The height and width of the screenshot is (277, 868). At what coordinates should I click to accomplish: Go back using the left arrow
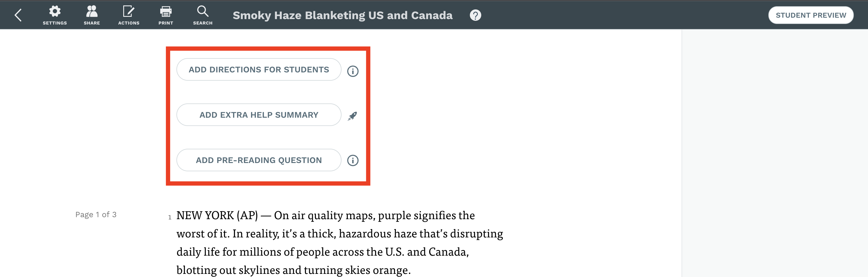pyautogui.click(x=18, y=15)
